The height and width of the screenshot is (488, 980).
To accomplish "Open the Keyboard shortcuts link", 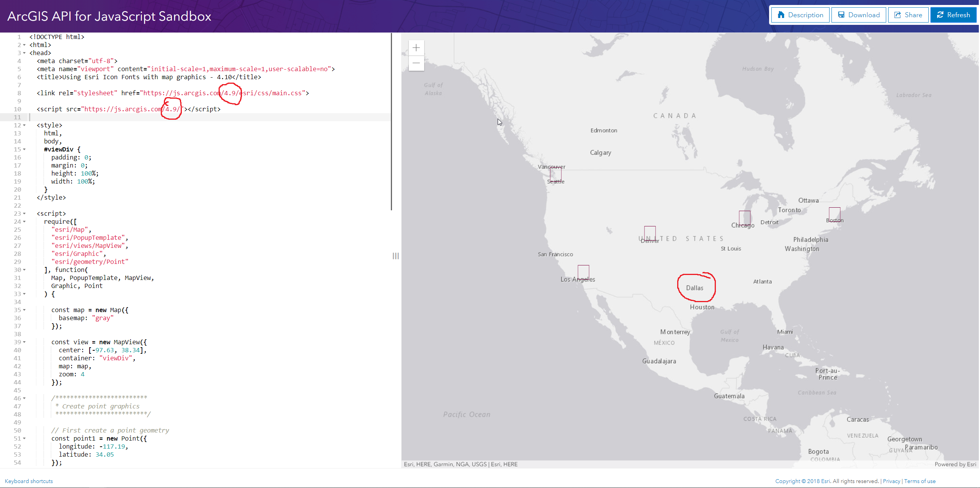I will pyautogui.click(x=29, y=481).
